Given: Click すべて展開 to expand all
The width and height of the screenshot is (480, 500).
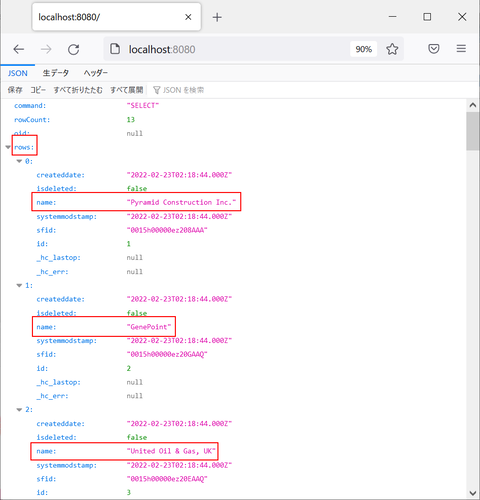Looking at the screenshot, I should pos(127,90).
